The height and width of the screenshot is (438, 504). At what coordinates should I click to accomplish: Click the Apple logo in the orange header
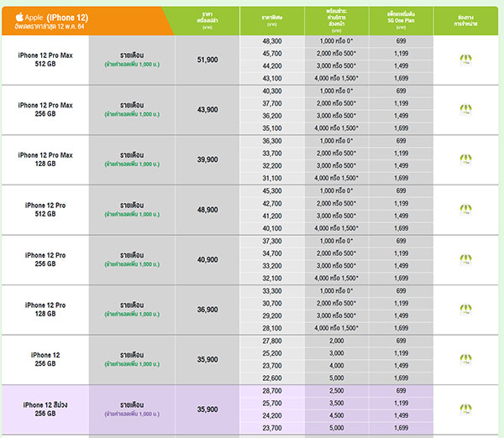click(x=19, y=17)
